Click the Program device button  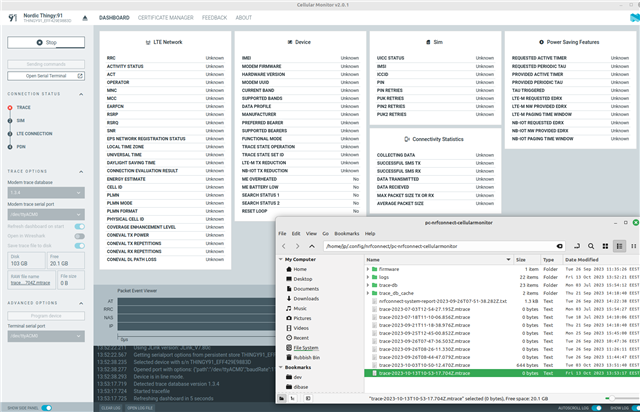46,316
